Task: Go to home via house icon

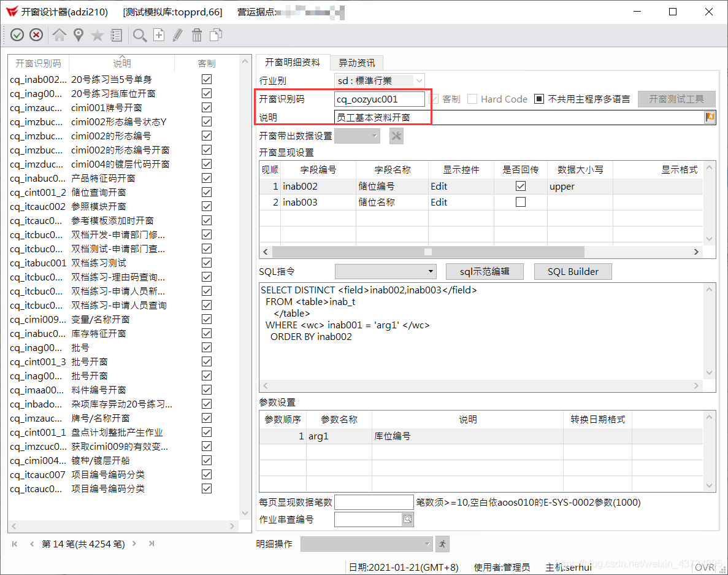Action: [59, 35]
